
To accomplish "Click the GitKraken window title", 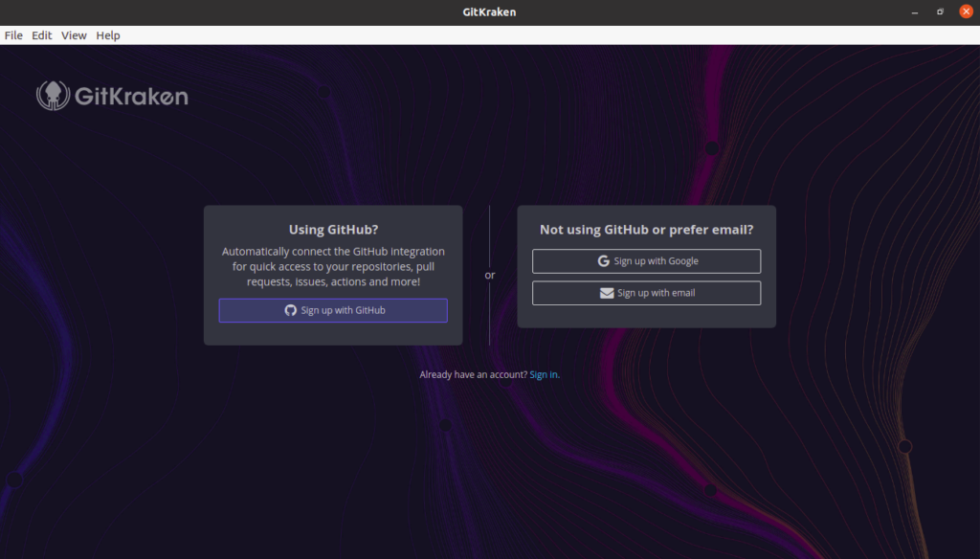I will click(x=489, y=11).
